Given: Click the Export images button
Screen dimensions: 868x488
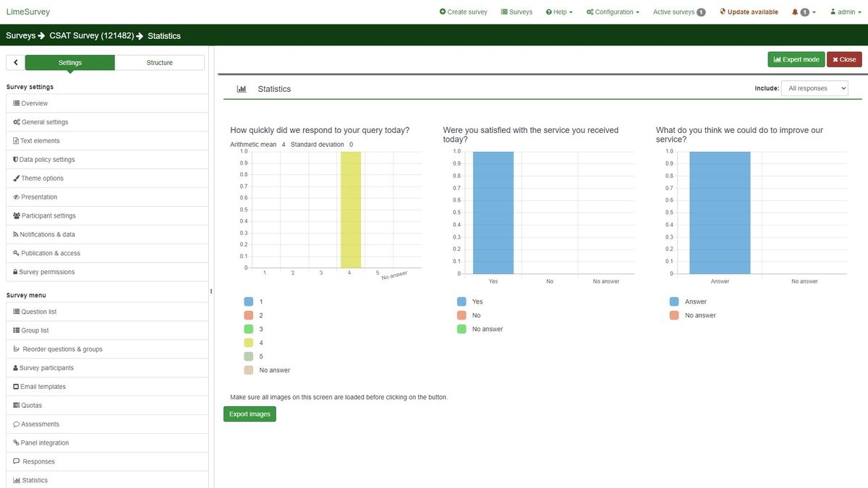Looking at the screenshot, I should point(249,414).
